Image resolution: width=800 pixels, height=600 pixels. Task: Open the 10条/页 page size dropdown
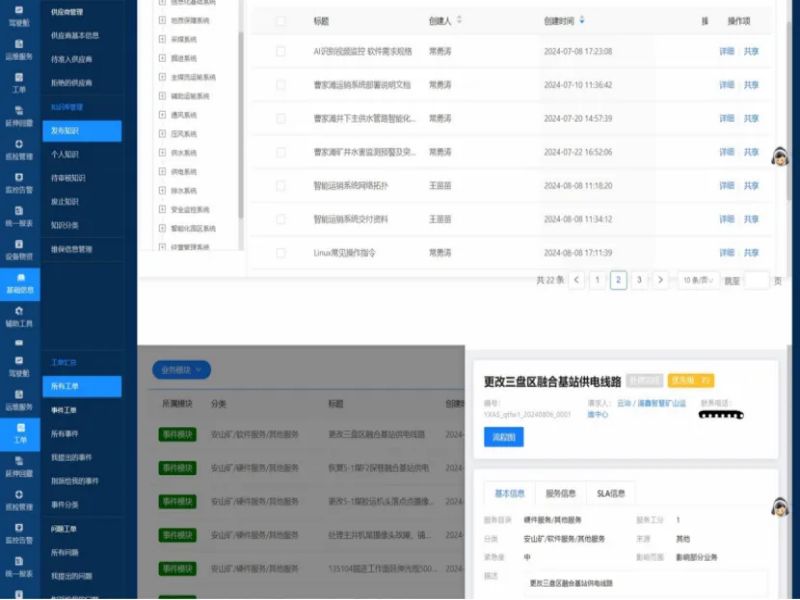697,280
